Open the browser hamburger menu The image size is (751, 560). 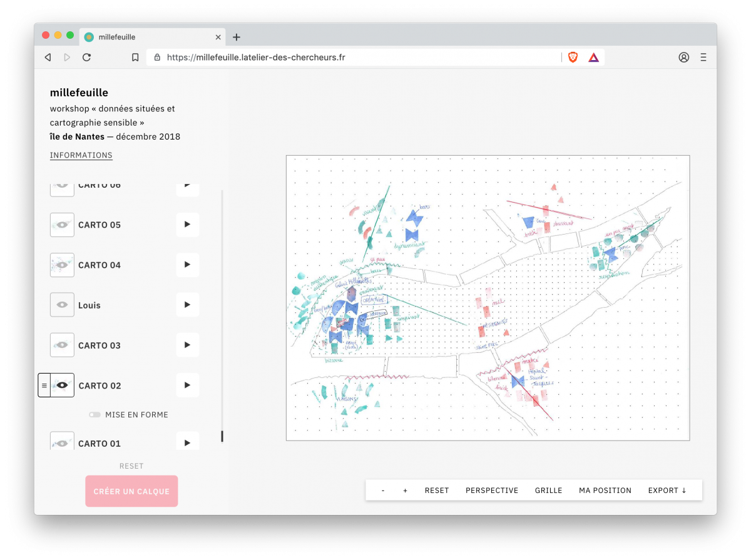(x=703, y=58)
